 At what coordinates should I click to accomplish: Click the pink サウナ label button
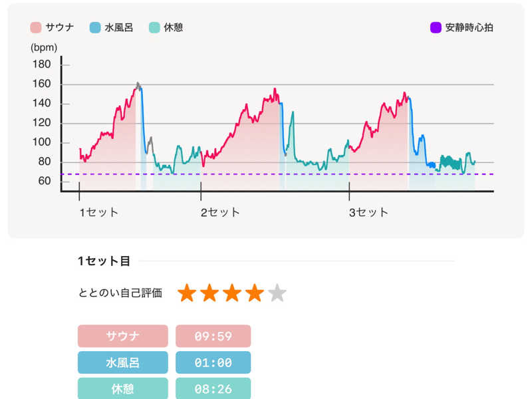pos(123,336)
